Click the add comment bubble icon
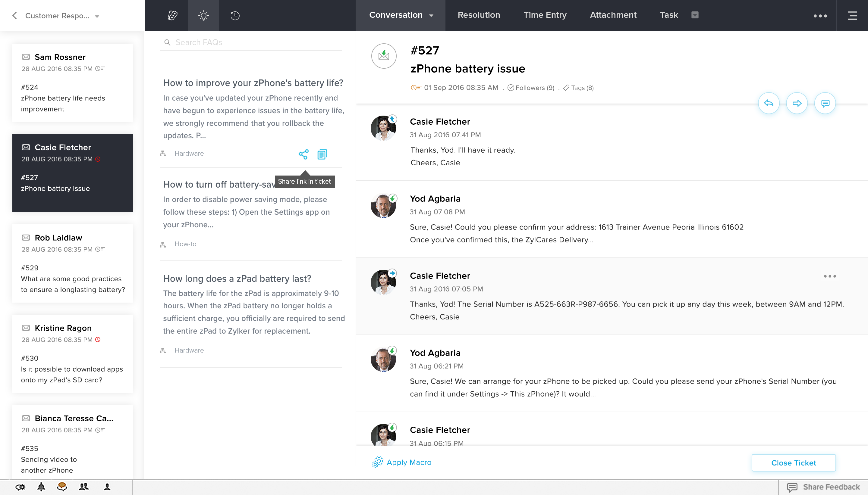The width and height of the screenshot is (868, 495). [825, 103]
